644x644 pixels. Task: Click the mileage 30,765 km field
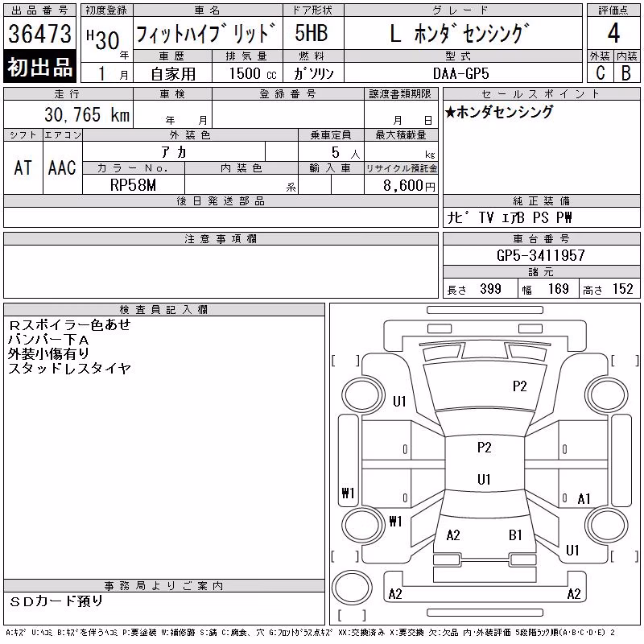pos(68,114)
